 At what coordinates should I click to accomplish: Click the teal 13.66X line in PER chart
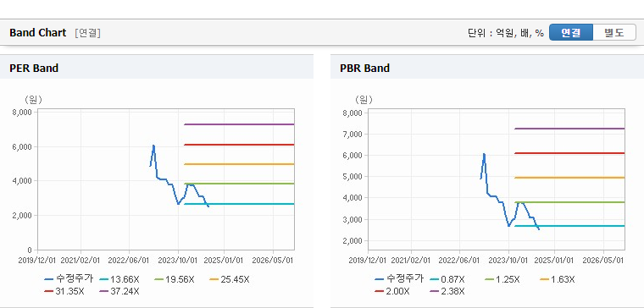click(x=240, y=204)
